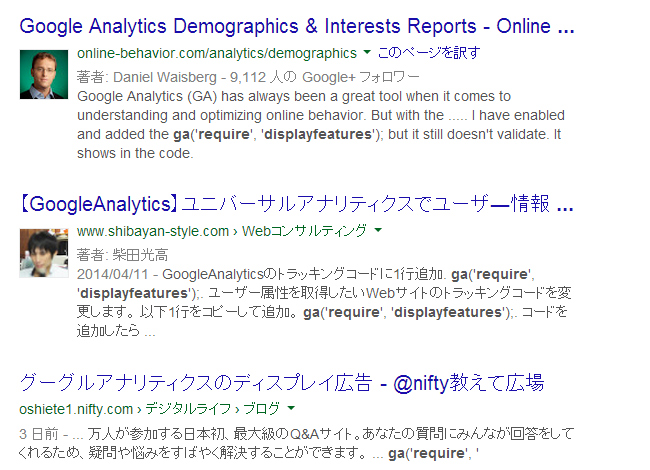Viewport: 650px width, 470px height.
Task: Click このページを訳す translate link
Action: [429, 53]
